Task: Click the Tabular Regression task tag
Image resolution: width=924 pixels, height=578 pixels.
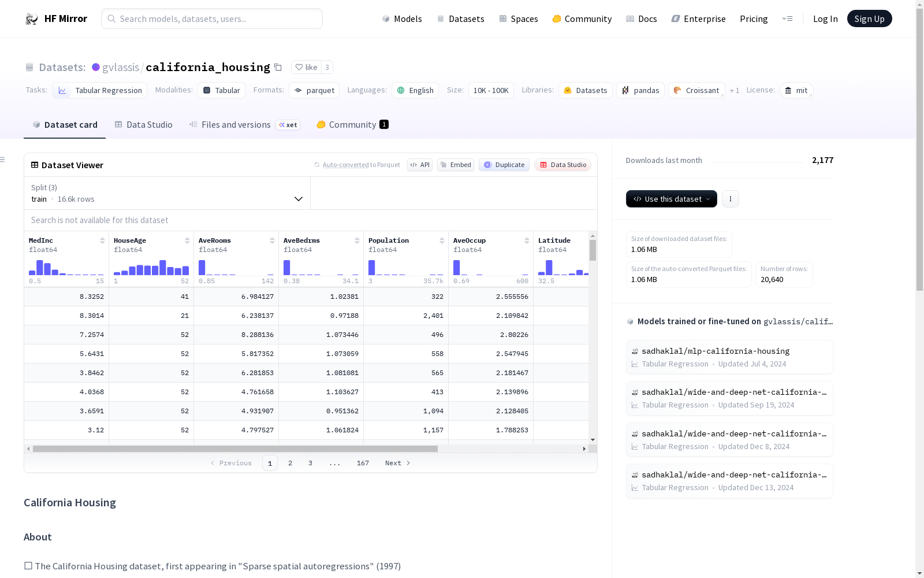Action: click(100, 90)
